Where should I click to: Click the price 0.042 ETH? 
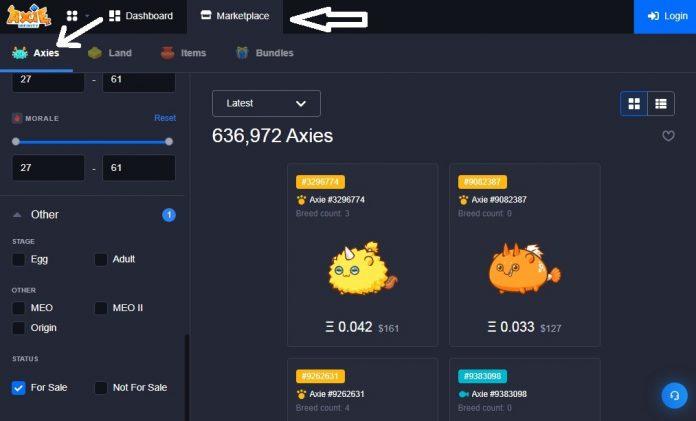(x=349, y=327)
